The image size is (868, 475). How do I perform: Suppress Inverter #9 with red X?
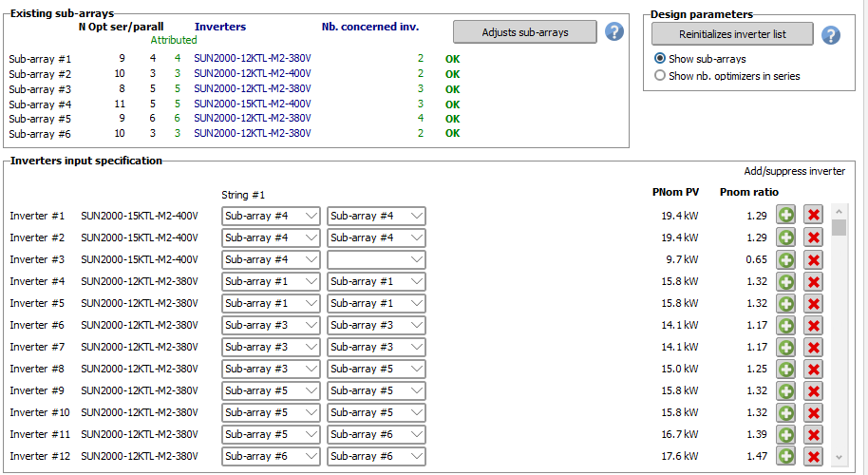coord(813,390)
